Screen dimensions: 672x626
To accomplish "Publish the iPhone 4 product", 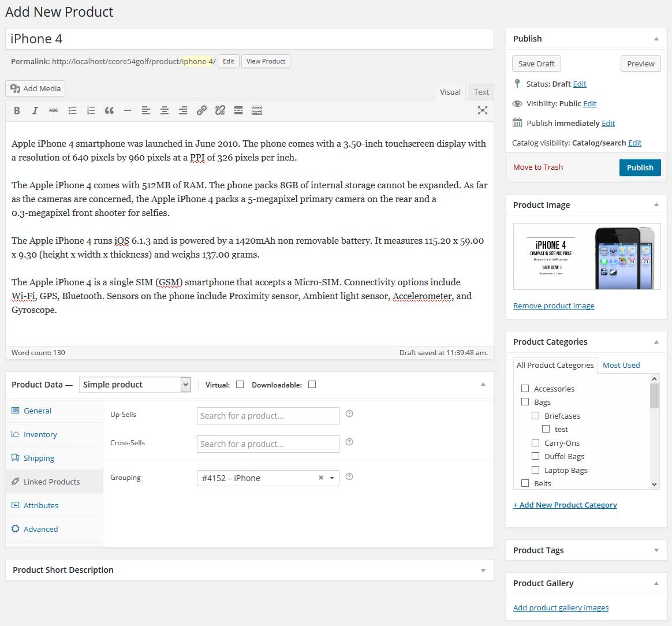I will (640, 167).
